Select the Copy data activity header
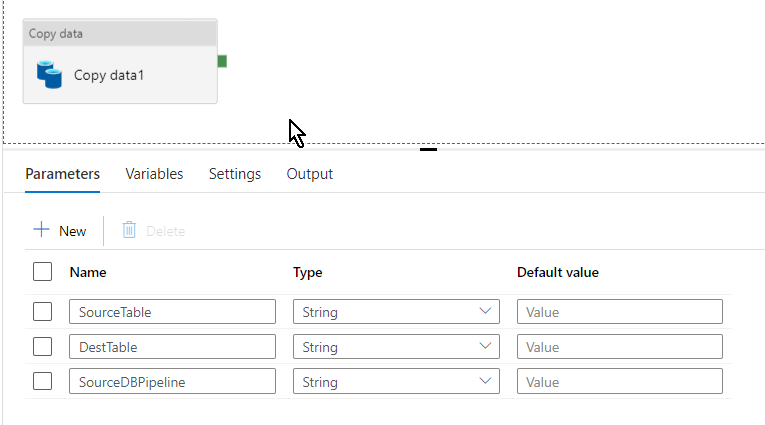The height and width of the screenshot is (425, 765). 120,34
